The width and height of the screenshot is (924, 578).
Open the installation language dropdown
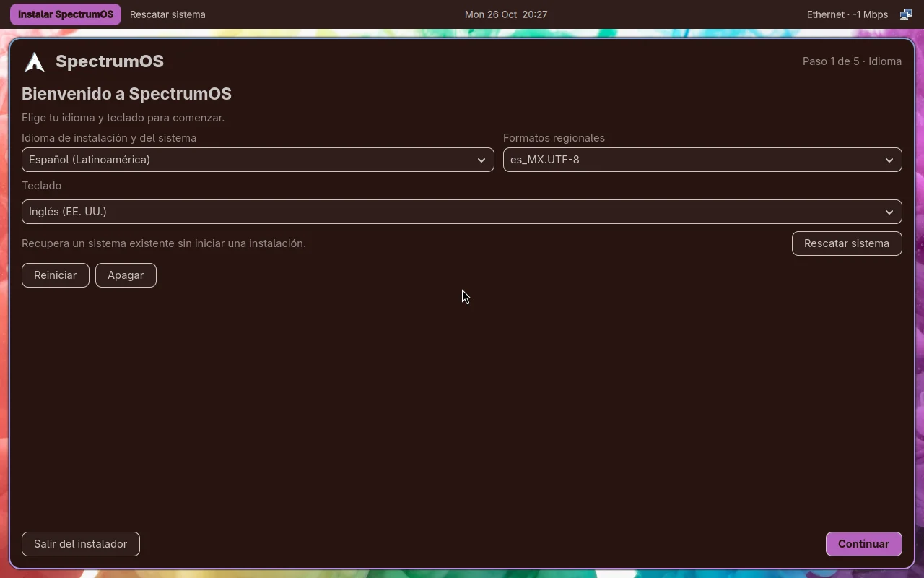[x=258, y=160]
